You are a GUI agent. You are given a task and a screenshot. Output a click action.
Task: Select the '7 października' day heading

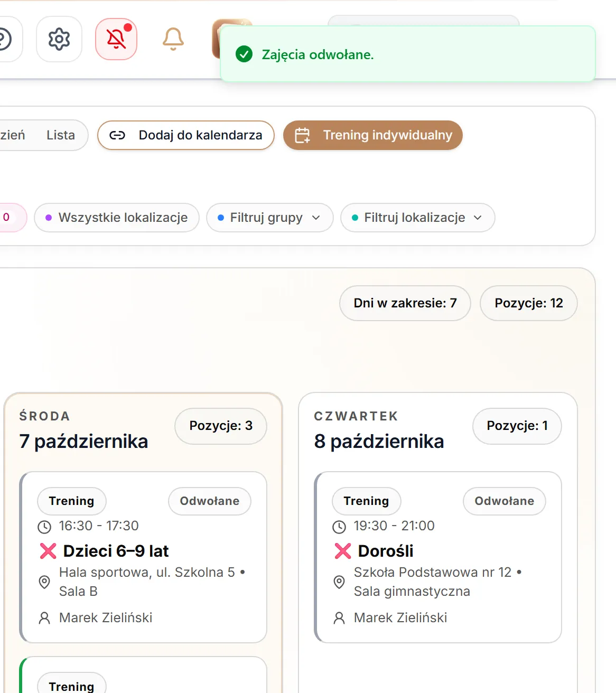[83, 442]
